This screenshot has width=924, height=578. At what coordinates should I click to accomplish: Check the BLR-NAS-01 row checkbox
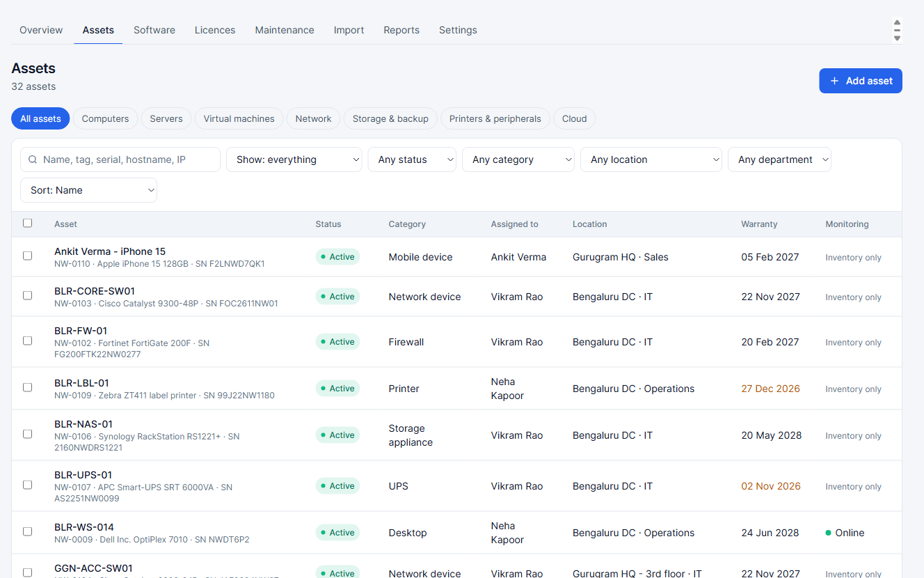(x=28, y=435)
